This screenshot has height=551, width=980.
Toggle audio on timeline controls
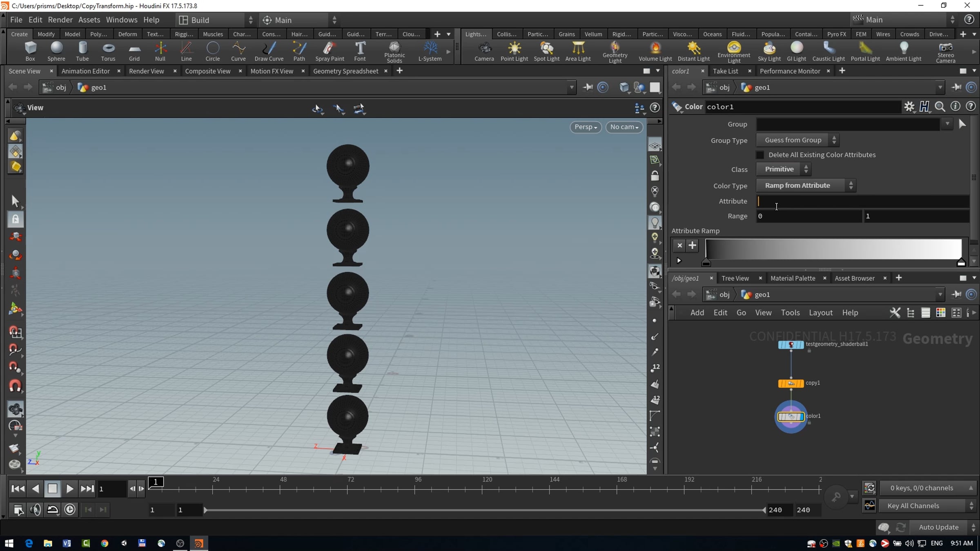pyautogui.click(x=36, y=510)
